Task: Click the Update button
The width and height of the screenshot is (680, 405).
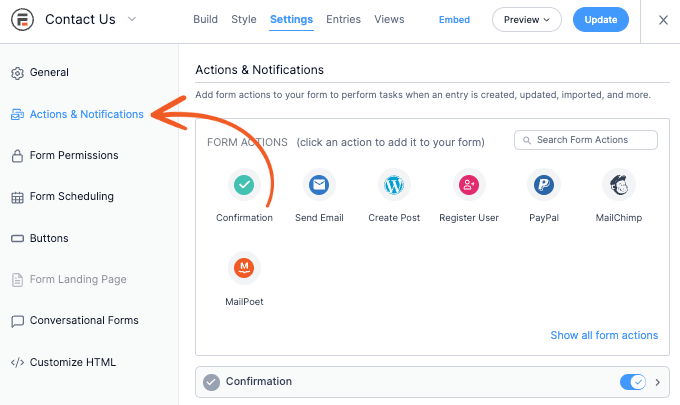Action: (x=601, y=20)
